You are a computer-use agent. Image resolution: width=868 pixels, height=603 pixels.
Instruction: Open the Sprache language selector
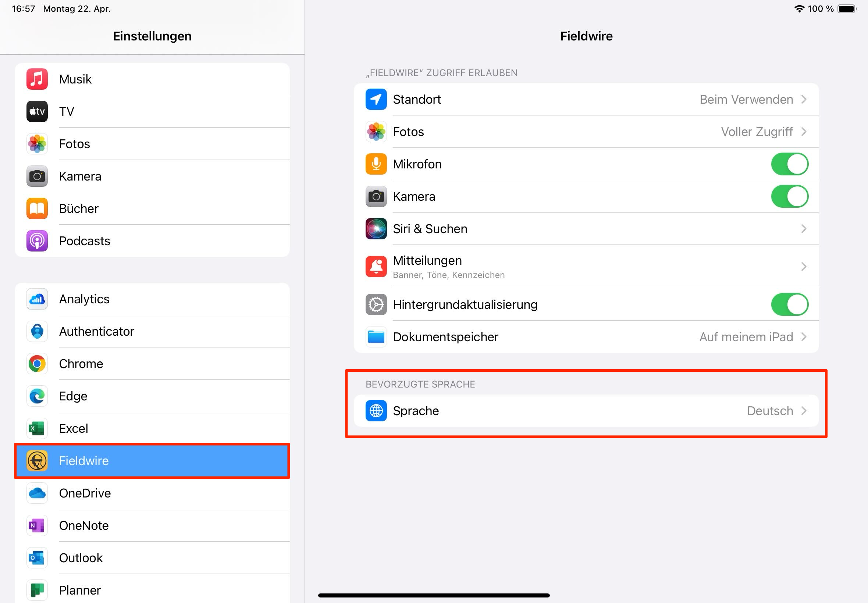[x=586, y=411]
